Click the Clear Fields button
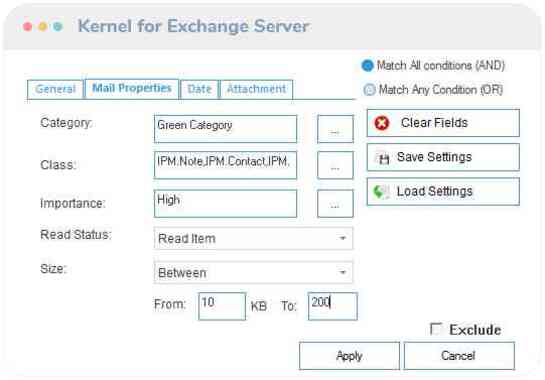The width and height of the screenshot is (545, 380). click(x=443, y=123)
